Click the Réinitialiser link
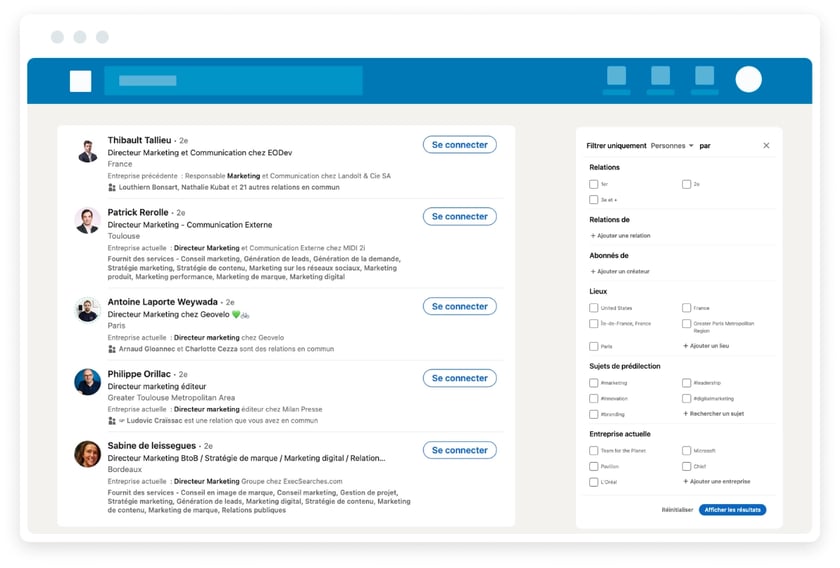840x568 pixels. point(677,510)
